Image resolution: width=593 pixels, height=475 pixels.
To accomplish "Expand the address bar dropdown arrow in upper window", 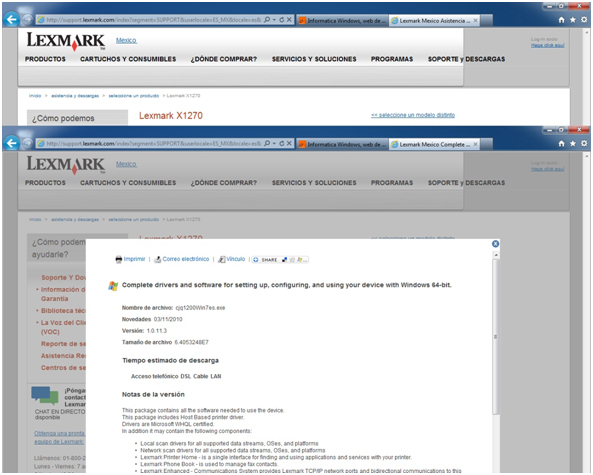I will [x=275, y=20].
